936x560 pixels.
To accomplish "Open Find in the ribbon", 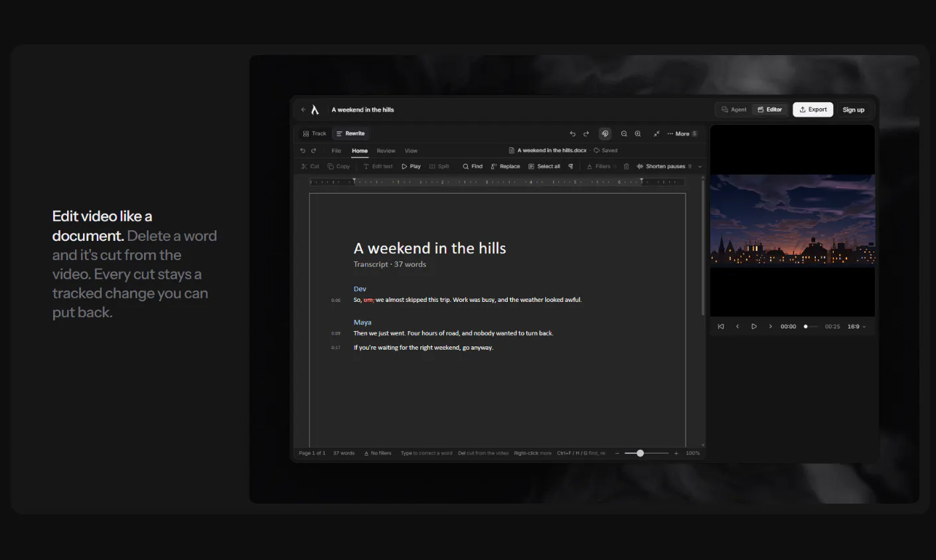I will (473, 167).
